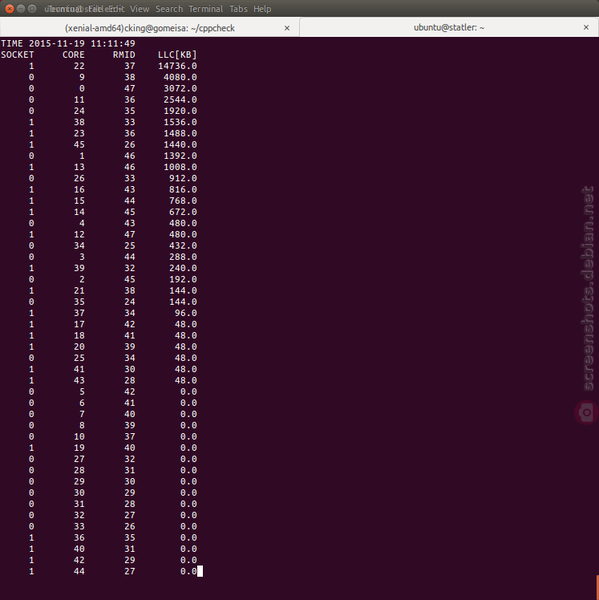599x600 pixels.
Task: Click the window maximize button
Action: 32,8
